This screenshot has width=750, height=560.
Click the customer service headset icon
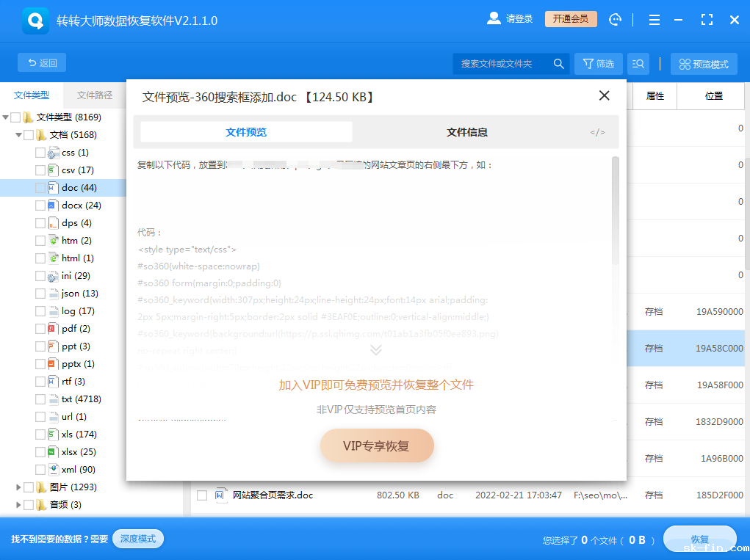click(616, 20)
